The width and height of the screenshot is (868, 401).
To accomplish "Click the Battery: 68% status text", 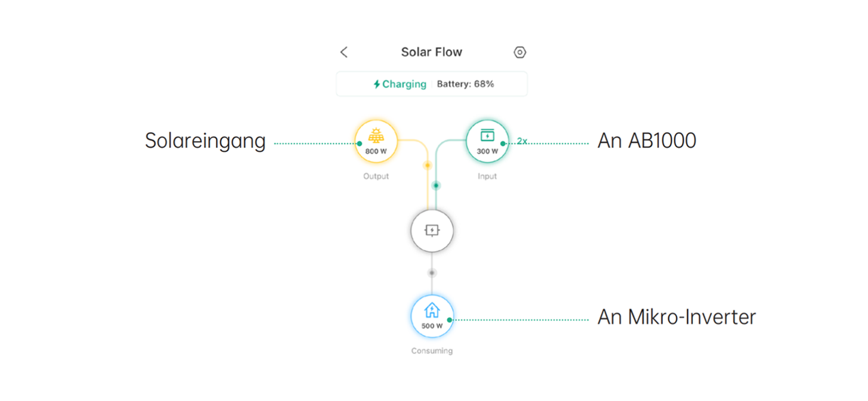I will (465, 84).
